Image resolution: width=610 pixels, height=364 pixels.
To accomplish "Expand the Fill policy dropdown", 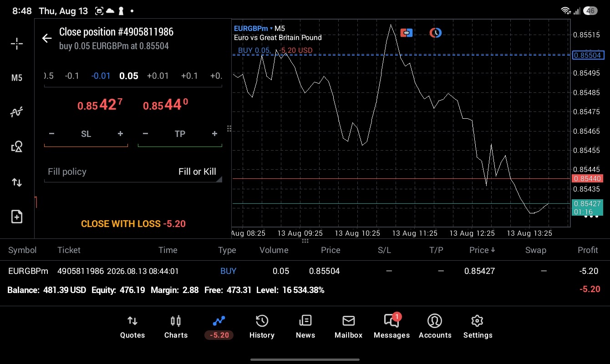I will pyautogui.click(x=133, y=172).
